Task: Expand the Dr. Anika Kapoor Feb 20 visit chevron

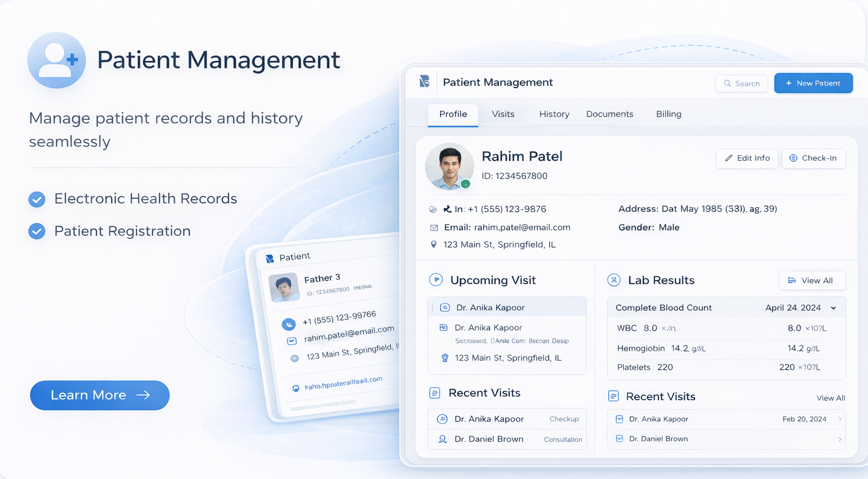Action: click(840, 420)
